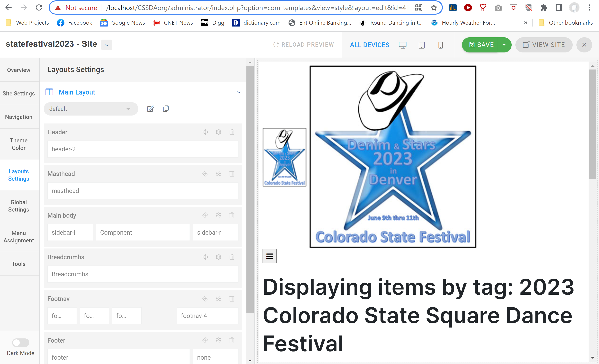Click RELOAD PREVIEW
Screen dimensions: 599x364
pos(303,45)
